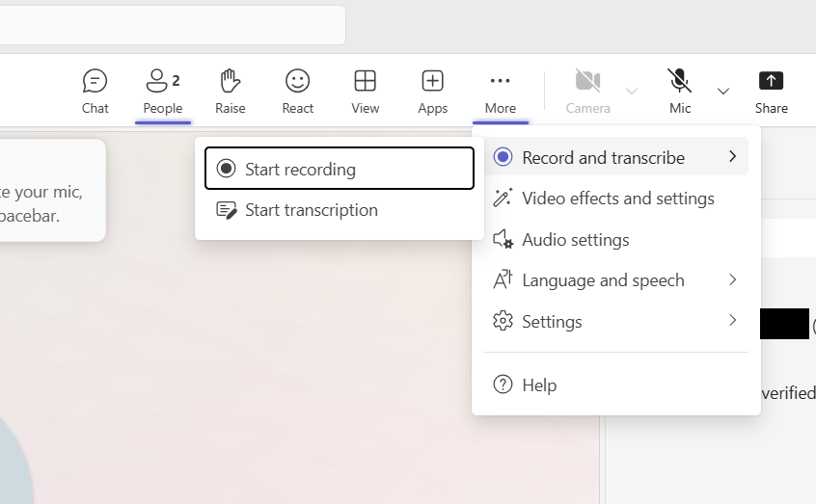
Task: Open Video effects and settings
Action: (617, 199)
